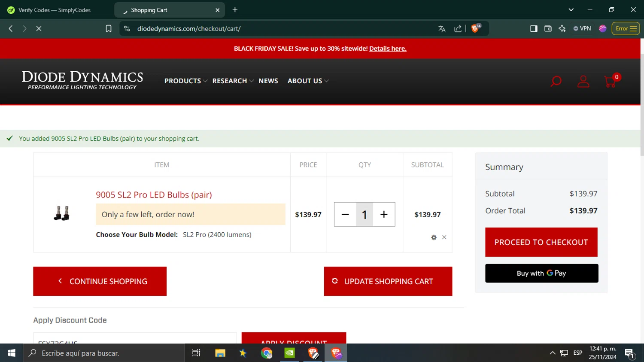Remove the 9005 SL2 Pro item from cart
The height and width of the screenshot is (362, 644).
(444, 237)
